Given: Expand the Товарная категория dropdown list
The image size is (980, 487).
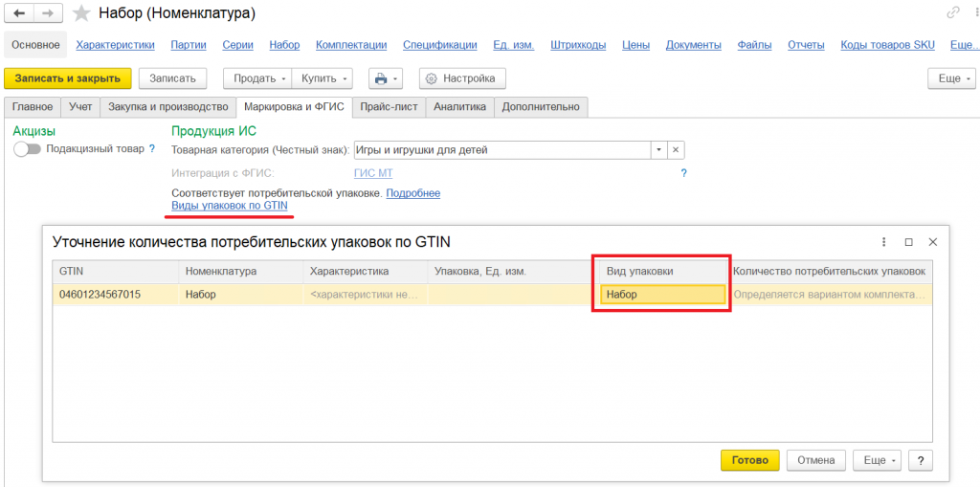Looking at the screenshot, I should point(659,150).
